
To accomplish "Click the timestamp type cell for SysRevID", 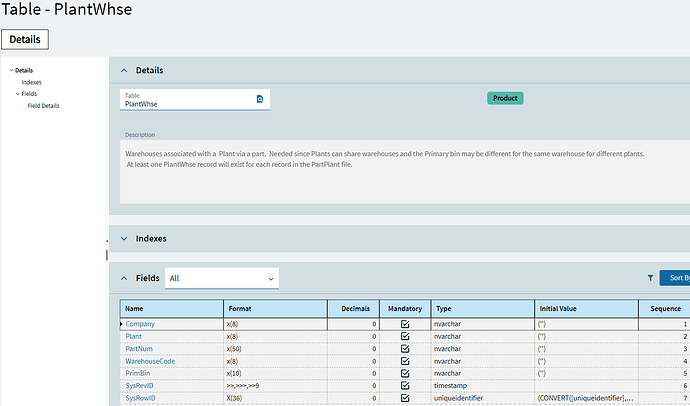I will 483,385.
